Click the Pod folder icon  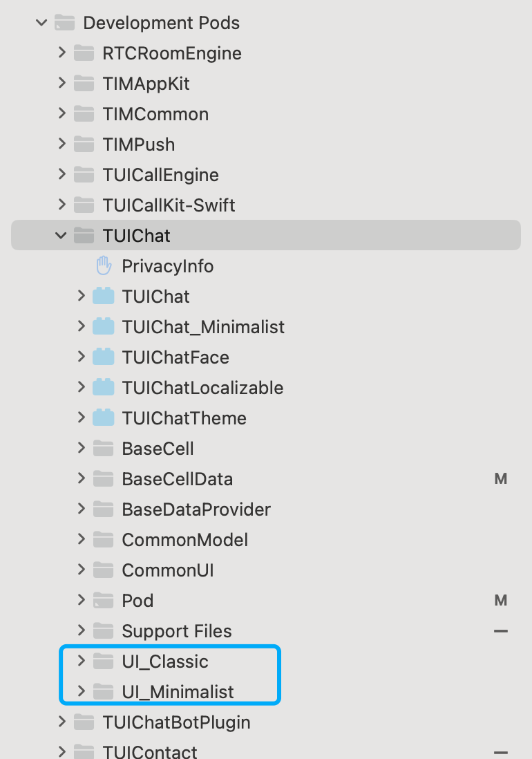(103, 601)
